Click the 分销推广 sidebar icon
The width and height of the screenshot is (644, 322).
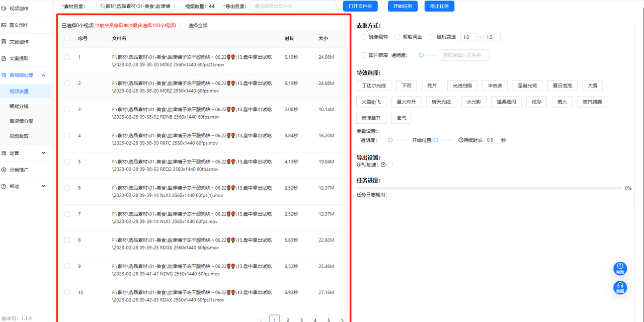pos(4,170)
